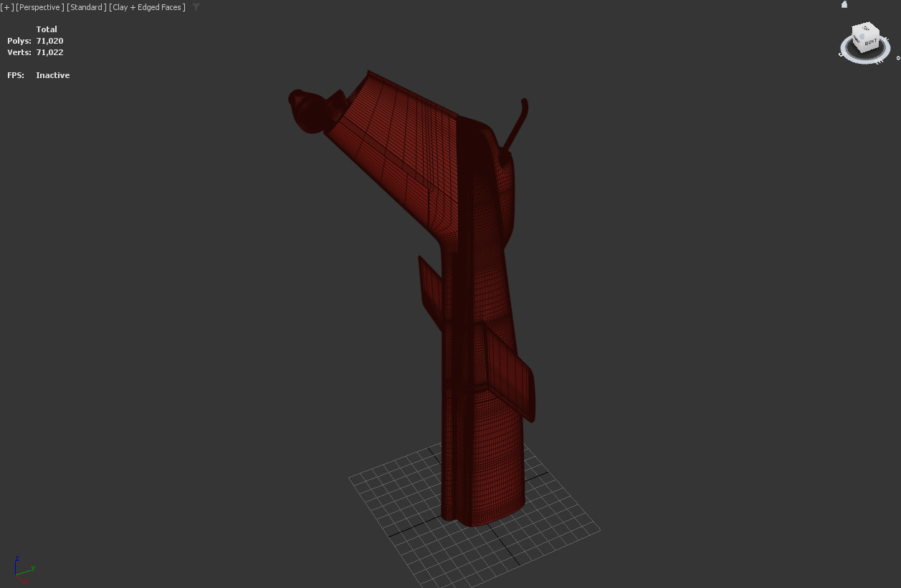Open the Standard shading quality menu

pos(87,7)
